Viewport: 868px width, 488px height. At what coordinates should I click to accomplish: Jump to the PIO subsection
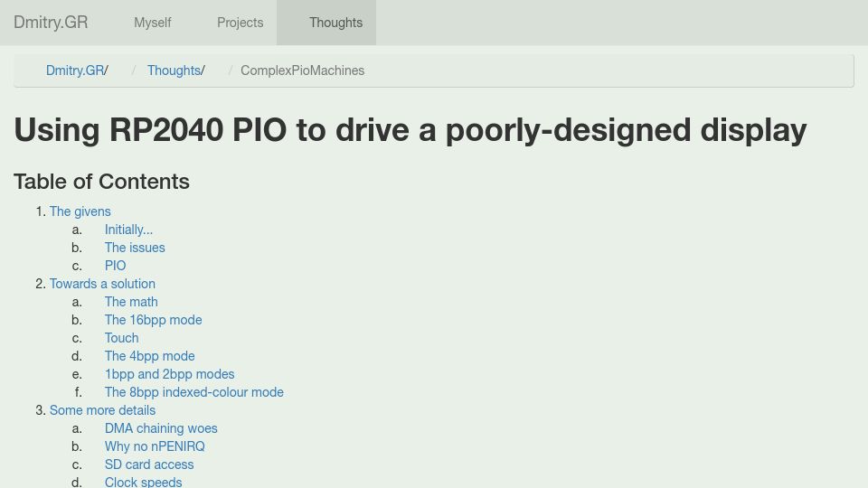tap(115, 266)
